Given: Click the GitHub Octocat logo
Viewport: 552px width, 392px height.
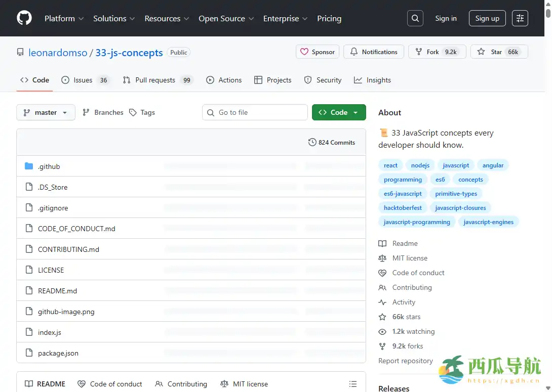Looking at the screenshot, I should pos(24,18).
